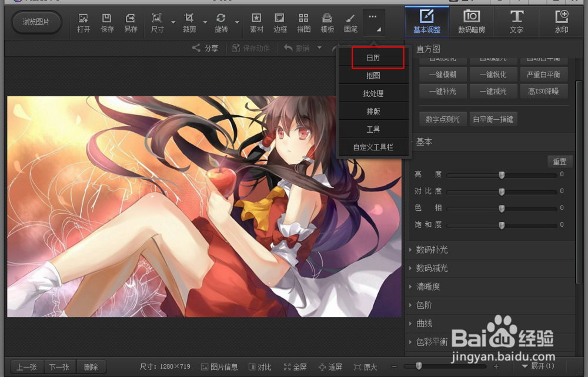Switch to the 数码暗房 tab

(x=472, y=22)
